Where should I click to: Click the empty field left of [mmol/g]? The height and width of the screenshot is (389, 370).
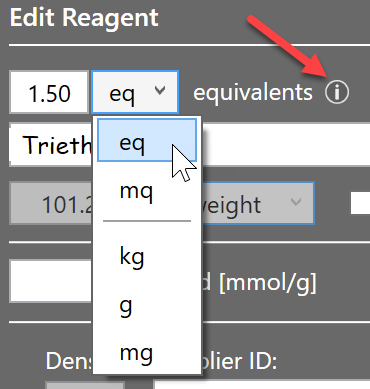click(51, 281)
